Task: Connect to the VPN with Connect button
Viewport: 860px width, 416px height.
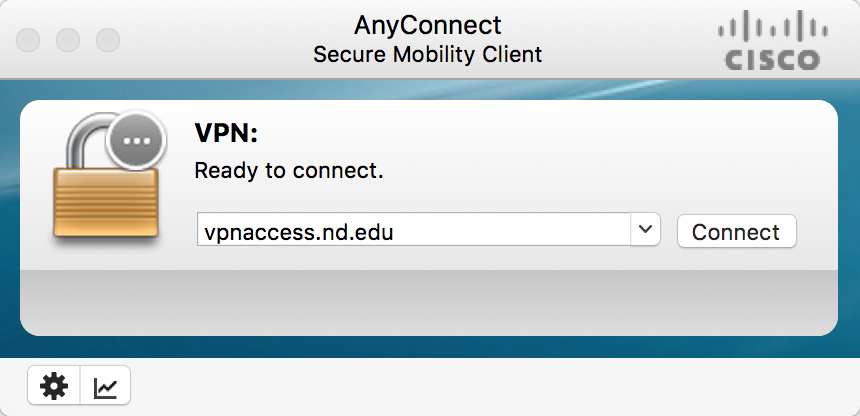Action: (x=737, y=231)
